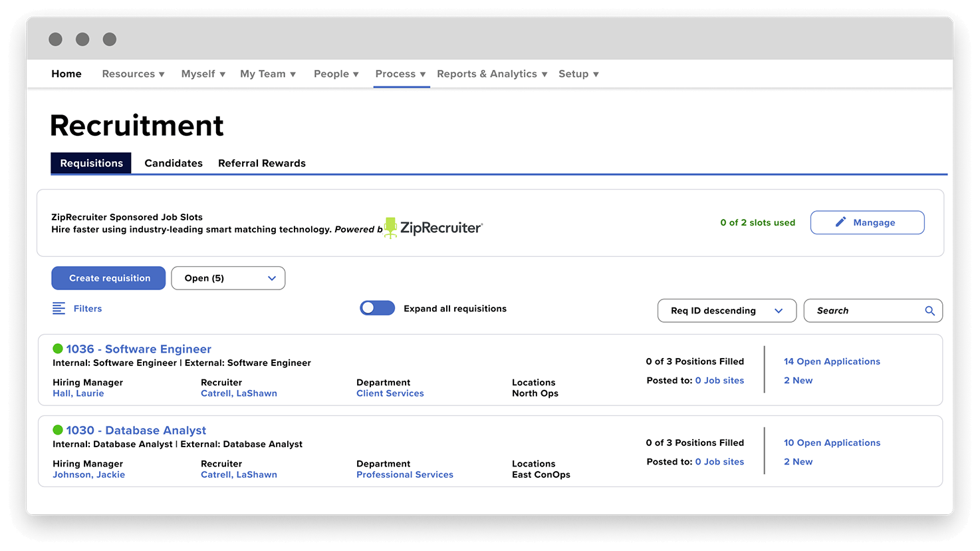Open Client Services department link
Screen dimensions: 980x551
tap(390, 393)
